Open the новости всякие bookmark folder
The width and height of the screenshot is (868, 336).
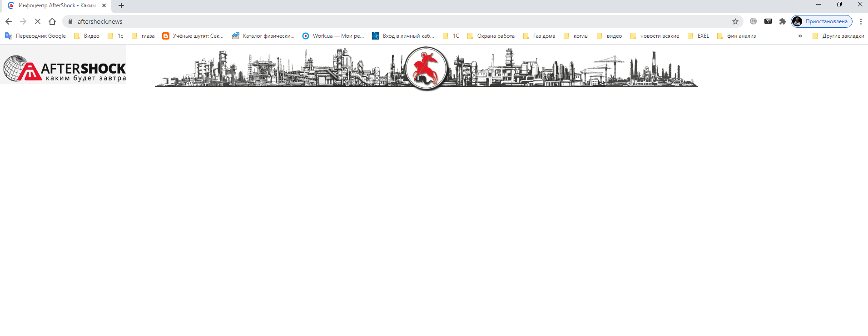point(655,36)
